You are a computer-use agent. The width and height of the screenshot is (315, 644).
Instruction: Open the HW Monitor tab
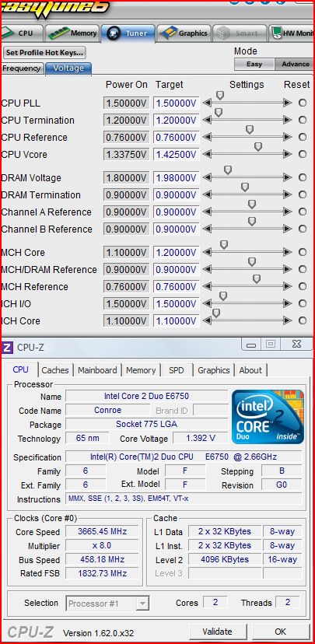(292, 33)
